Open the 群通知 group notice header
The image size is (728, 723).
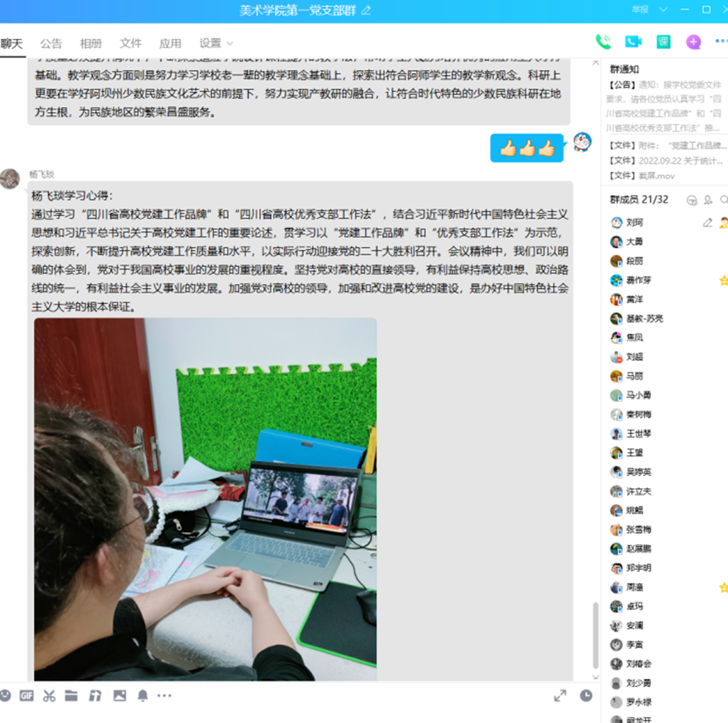pos(625,69)
